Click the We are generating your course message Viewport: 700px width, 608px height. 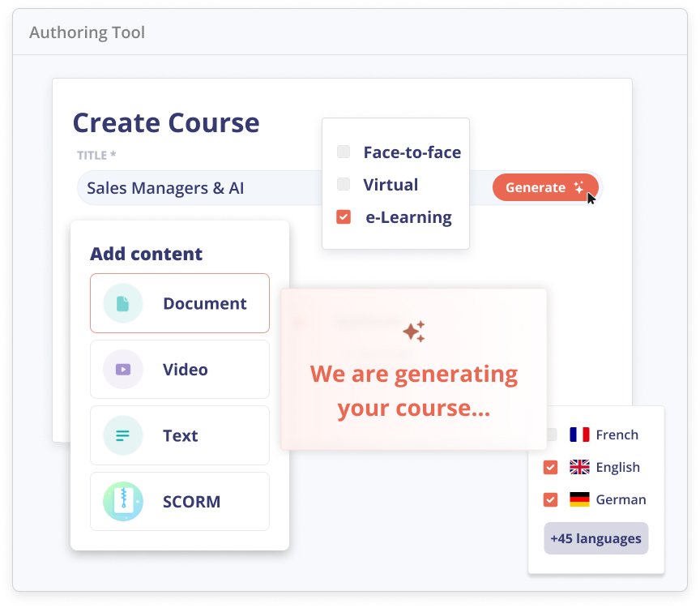[414, 391]
